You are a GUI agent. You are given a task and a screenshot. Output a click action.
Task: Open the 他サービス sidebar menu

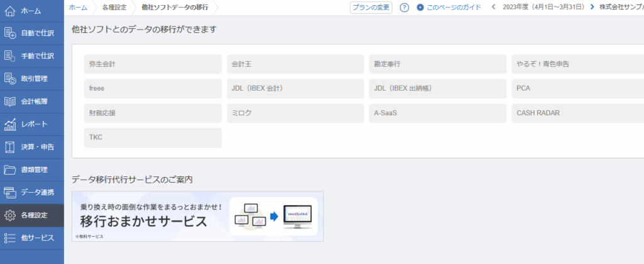click(31, 238)
